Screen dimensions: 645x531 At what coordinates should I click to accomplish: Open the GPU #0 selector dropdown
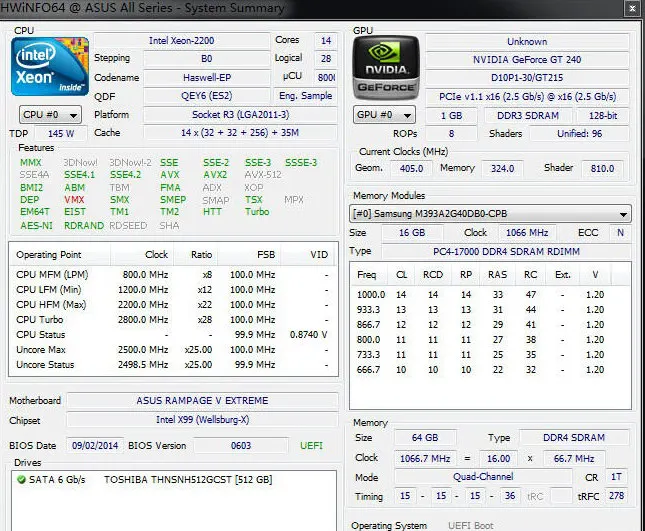pos(384,115)
